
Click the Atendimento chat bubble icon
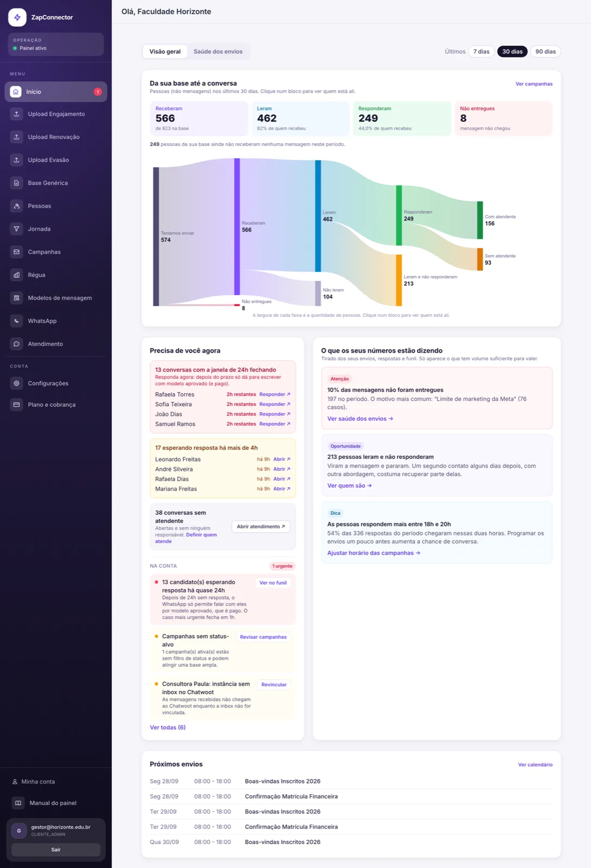pyautogui.click(x=16, y=344)
